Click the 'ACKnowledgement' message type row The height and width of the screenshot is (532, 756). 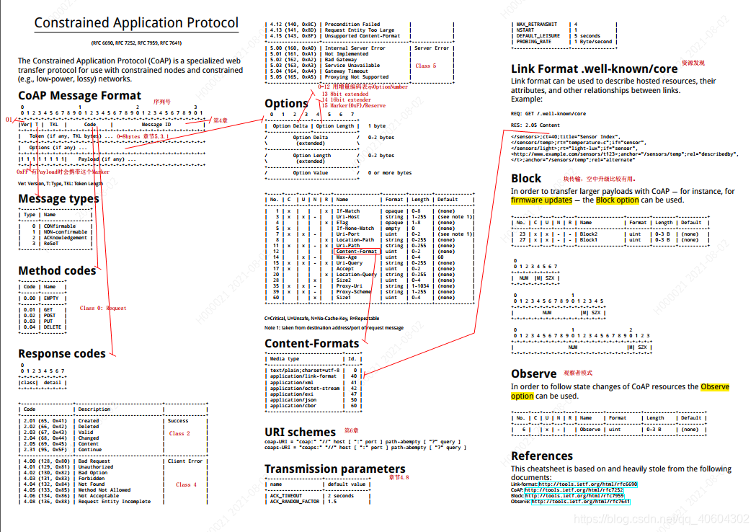[x=55, y=238]
